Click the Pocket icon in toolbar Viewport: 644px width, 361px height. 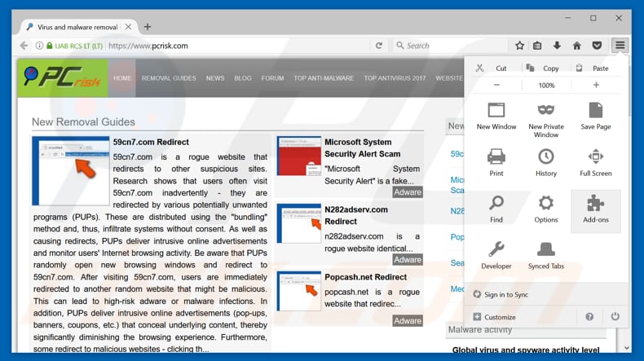click(x=598, y=46)
